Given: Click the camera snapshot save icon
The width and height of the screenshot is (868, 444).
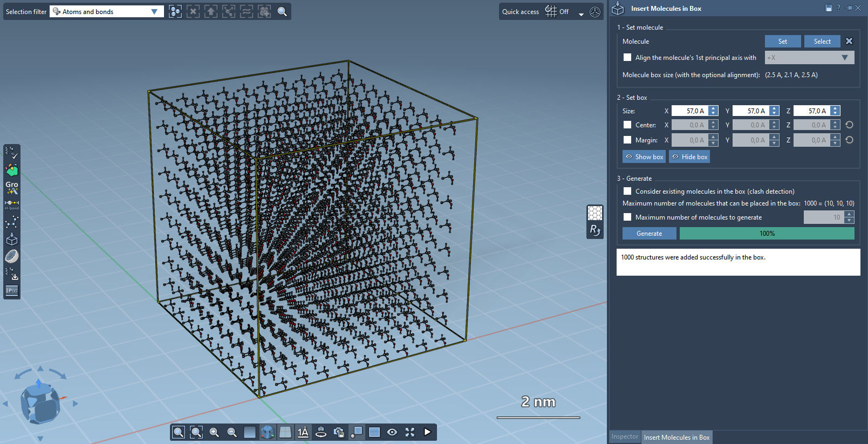Looking at the screenshot, I should 339,432.
